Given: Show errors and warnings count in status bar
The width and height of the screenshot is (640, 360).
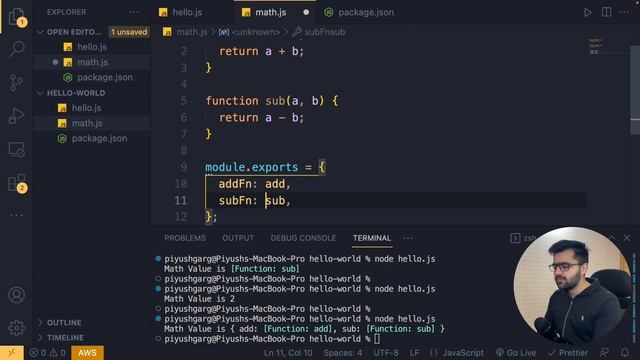Looking at the screenshot, I should coord(47,353).
